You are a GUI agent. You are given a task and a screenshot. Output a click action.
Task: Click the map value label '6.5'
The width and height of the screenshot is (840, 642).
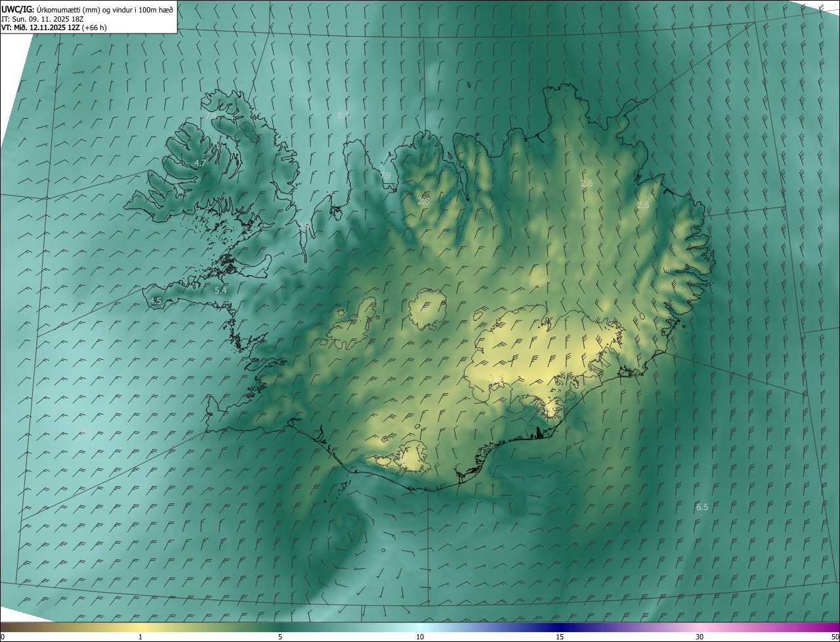pos(702,507)
